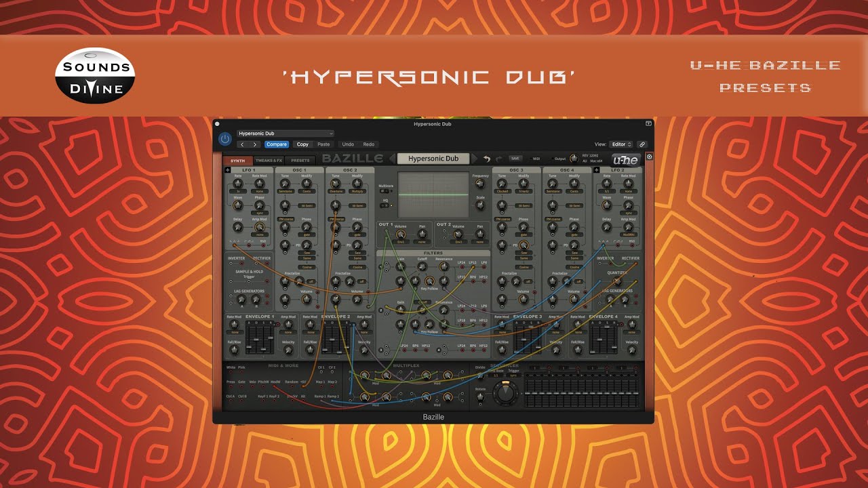Click the window expand icon in title bar
The width and height of the screenshot is (868, 488).
pos(648,123)
